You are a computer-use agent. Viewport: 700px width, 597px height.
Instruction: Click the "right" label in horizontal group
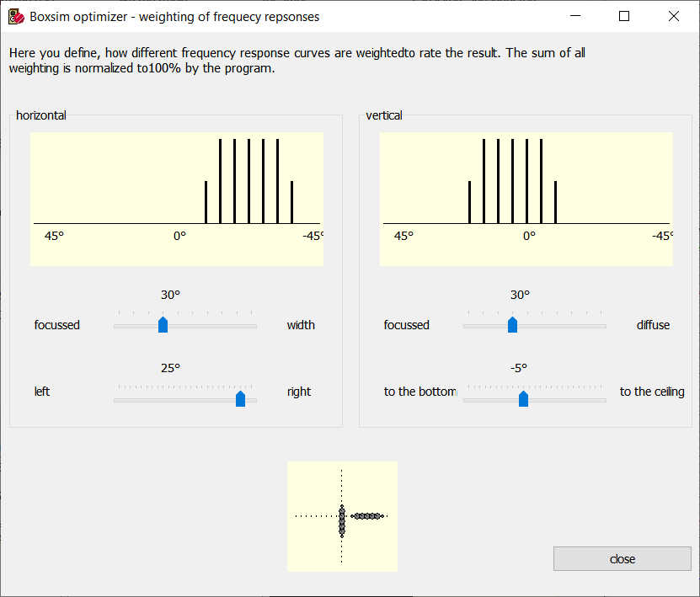pos(299,392)
